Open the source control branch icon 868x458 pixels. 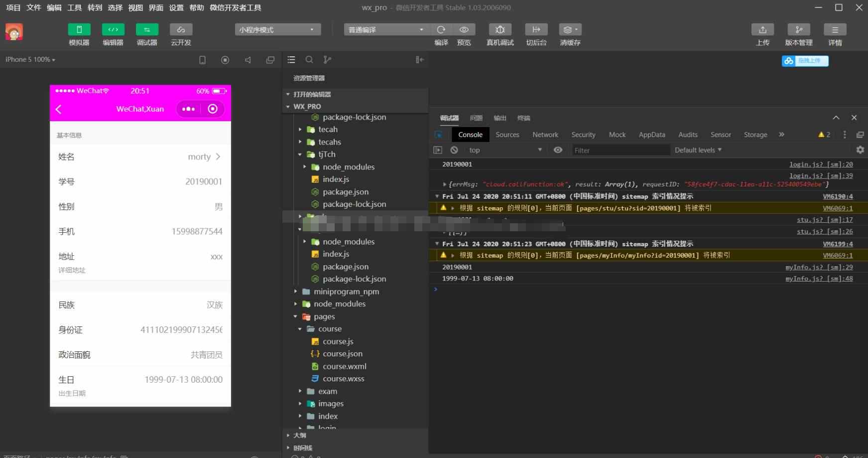click(x=327, y=60)
